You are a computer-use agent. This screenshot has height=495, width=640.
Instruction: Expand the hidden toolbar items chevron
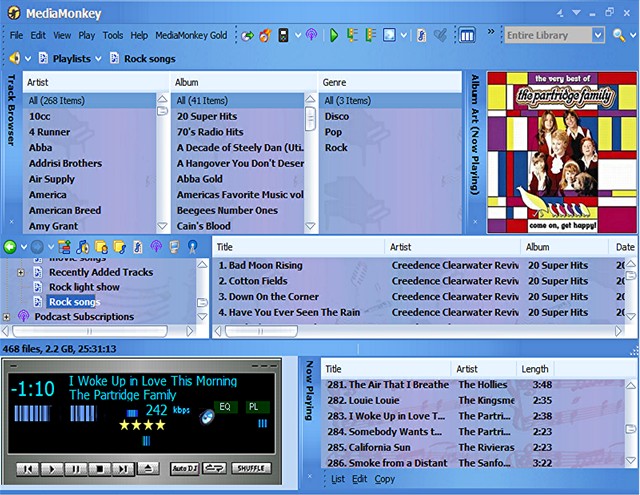(x=491, y=31)
